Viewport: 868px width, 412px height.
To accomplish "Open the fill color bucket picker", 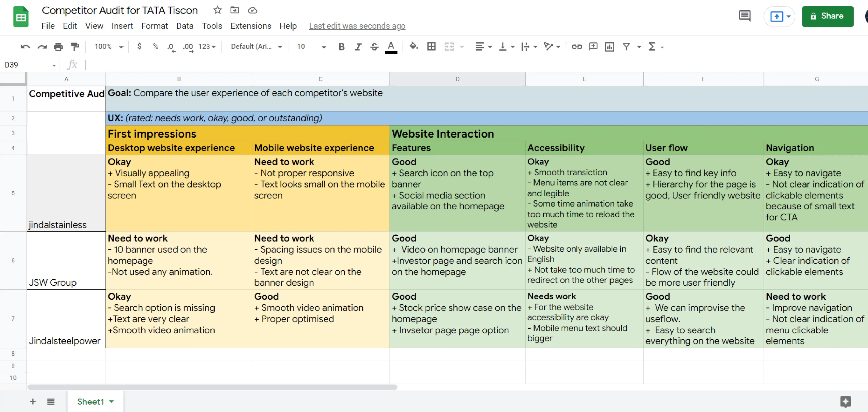I will 413,46.
